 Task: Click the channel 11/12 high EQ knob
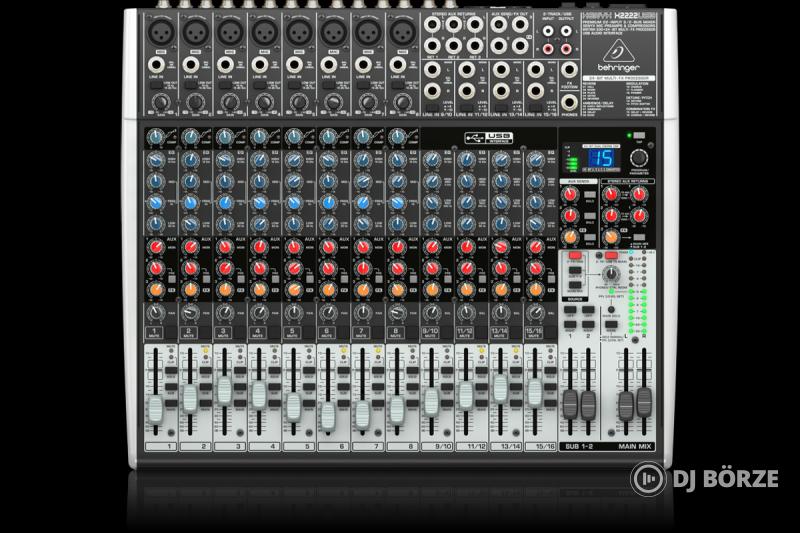[x=466, y=160]
